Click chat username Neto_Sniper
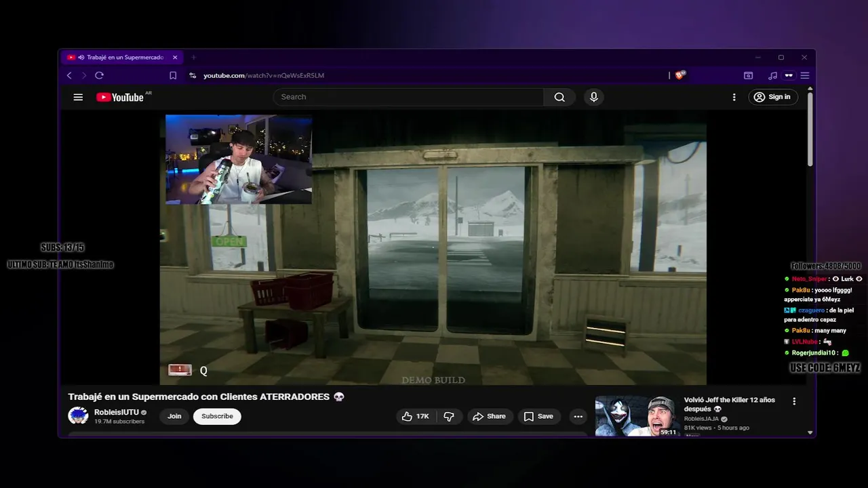 pyautogui.click(x=809, y=279)
